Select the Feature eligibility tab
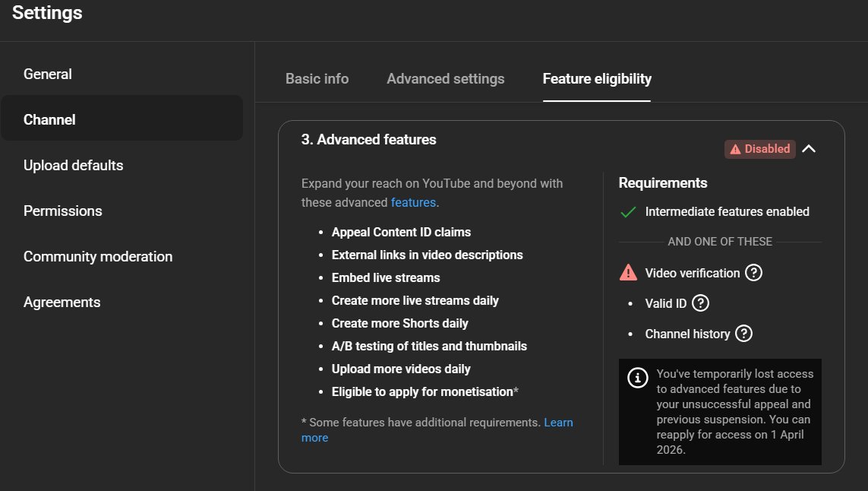The height and width of the screenshot is (491, 868). click(597, 79)
